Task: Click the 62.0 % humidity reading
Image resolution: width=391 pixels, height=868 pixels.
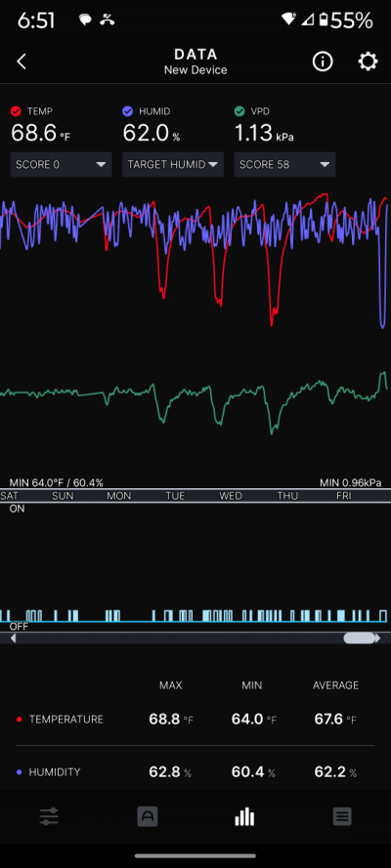Action: (x=152, y=134)
